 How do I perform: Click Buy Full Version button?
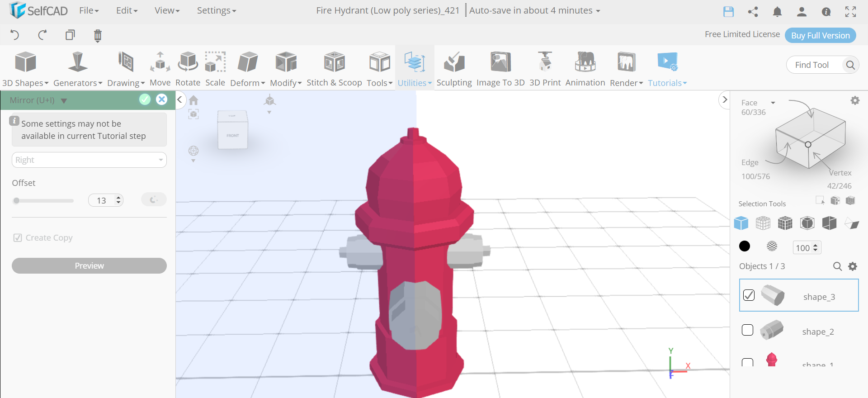tap(820, 35)
